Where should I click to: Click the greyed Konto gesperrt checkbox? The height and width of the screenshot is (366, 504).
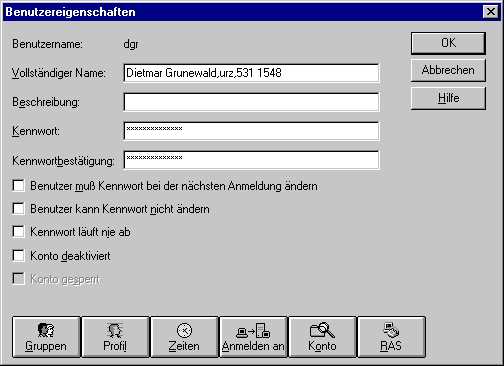[x=18, y=279]
